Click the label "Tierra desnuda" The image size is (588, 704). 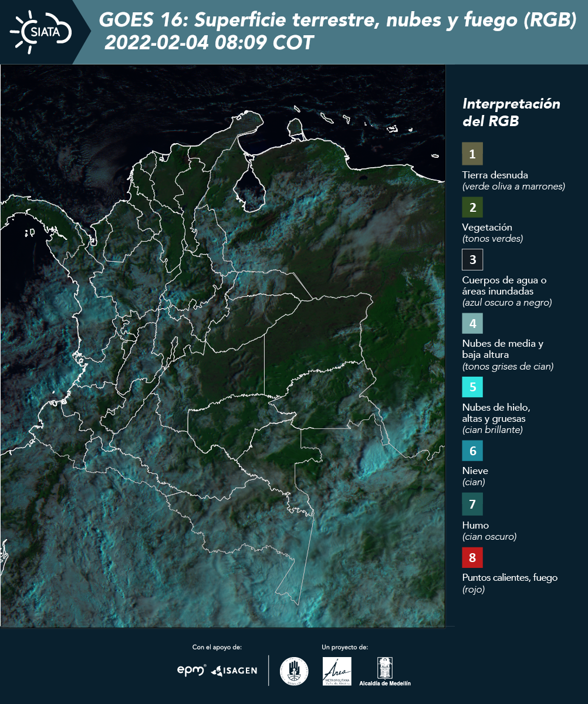(495, 175)
